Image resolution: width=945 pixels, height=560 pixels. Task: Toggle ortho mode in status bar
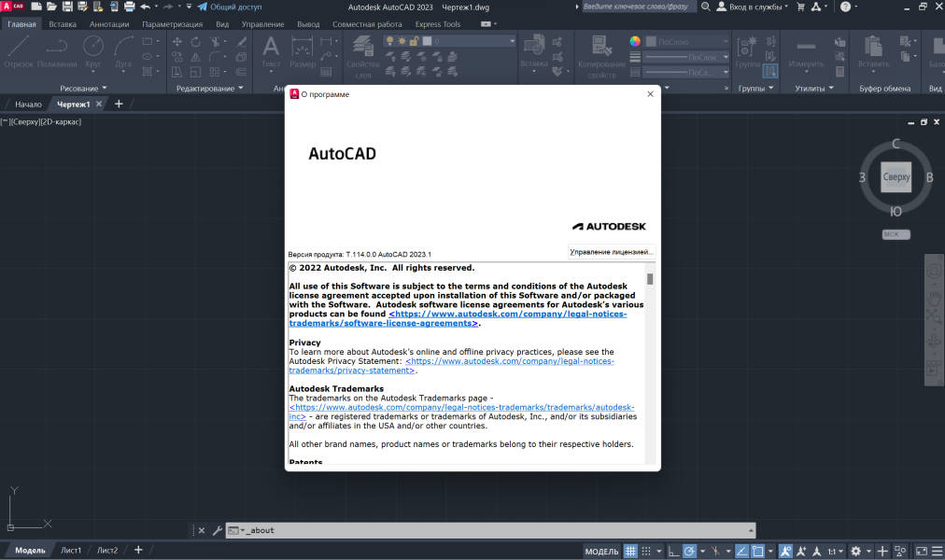(x=673, y=551)
